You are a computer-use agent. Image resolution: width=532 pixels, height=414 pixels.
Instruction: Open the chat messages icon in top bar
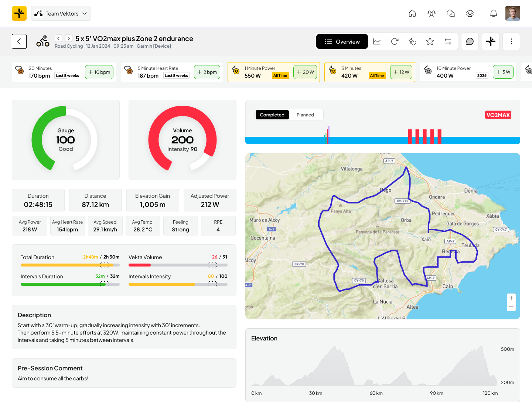[451, 13]
